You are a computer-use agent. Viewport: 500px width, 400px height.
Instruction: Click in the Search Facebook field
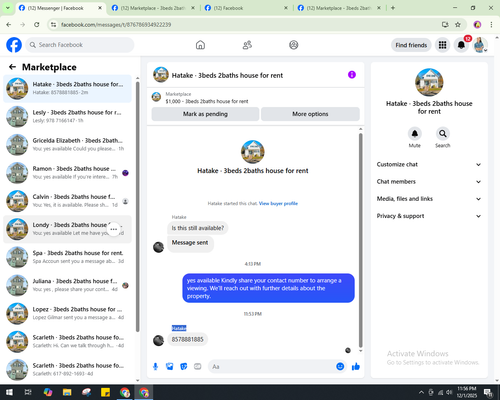[80, 45]
